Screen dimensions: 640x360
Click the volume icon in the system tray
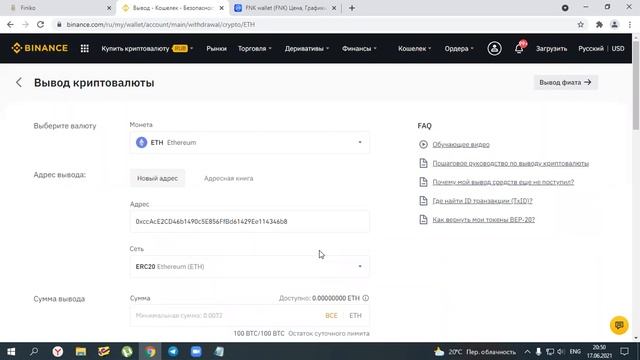pyautogui.click(x=560, y=351)
